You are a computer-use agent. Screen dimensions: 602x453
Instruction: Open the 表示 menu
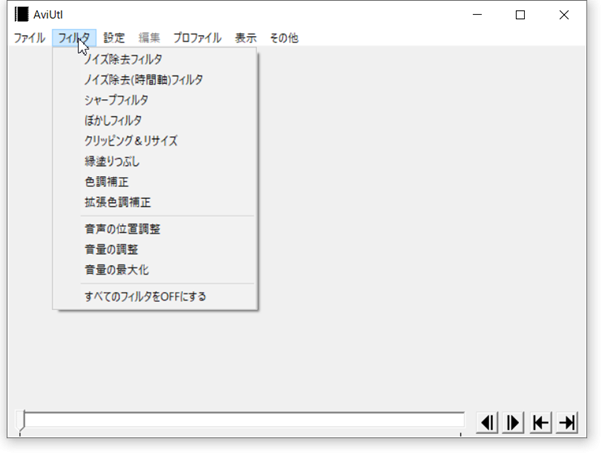246,38
